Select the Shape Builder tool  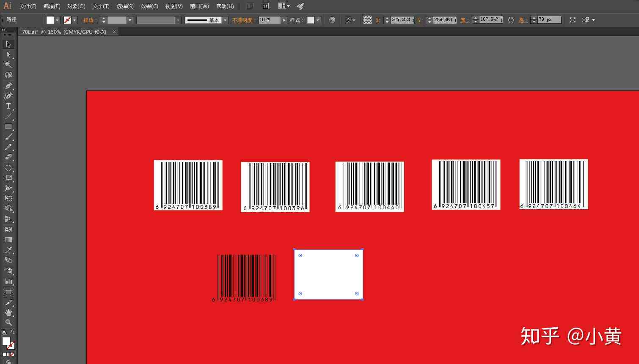pyautogui.click(x=8, y=209)
